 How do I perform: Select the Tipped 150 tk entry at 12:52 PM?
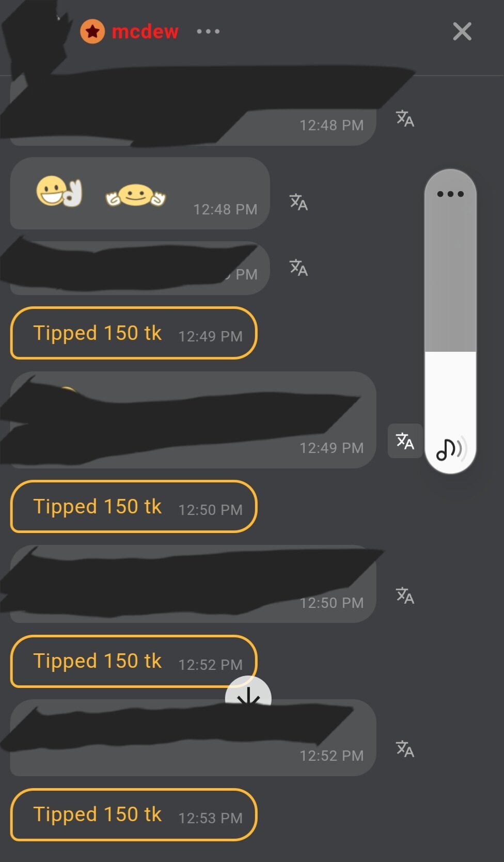(134, 661)
